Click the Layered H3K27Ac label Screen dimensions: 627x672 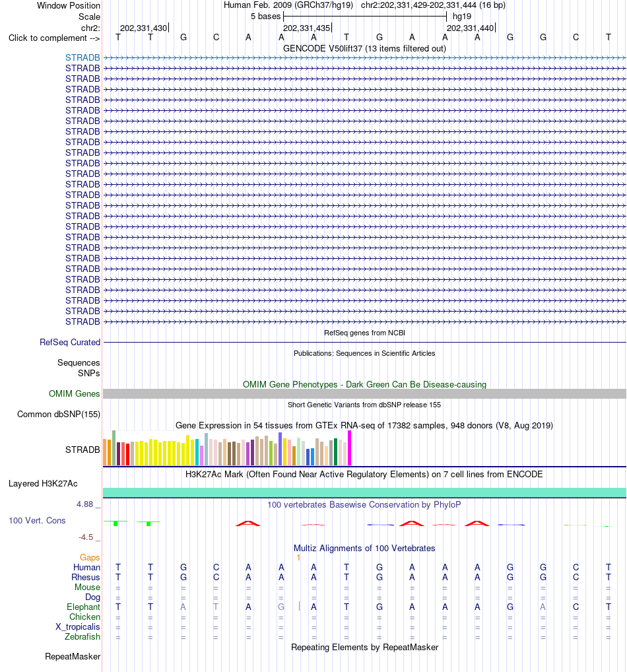tap(43, 483)
